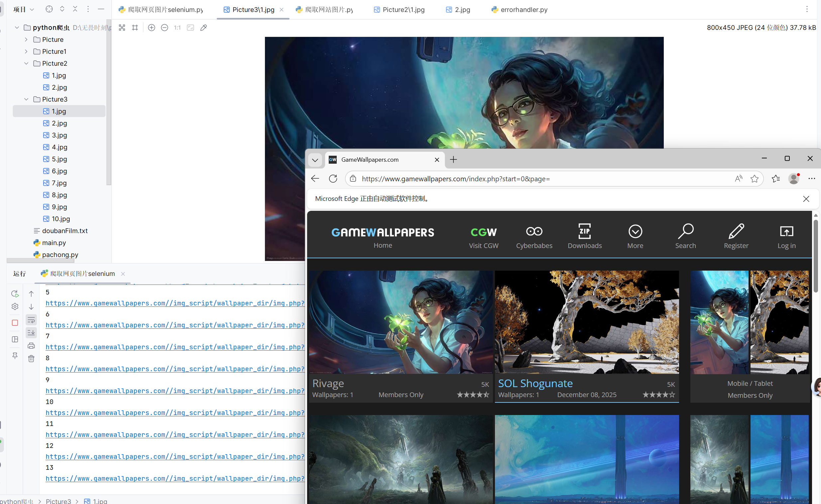The image size is (821, 504).
Task: Stop the running script with red square
Action: click(x=15, y=323)
